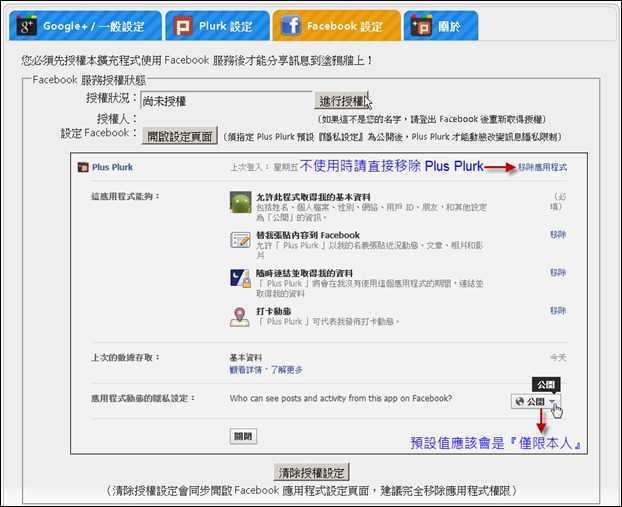Open the 關於 tab
This screenshot has height=507, width=622.
441,26
